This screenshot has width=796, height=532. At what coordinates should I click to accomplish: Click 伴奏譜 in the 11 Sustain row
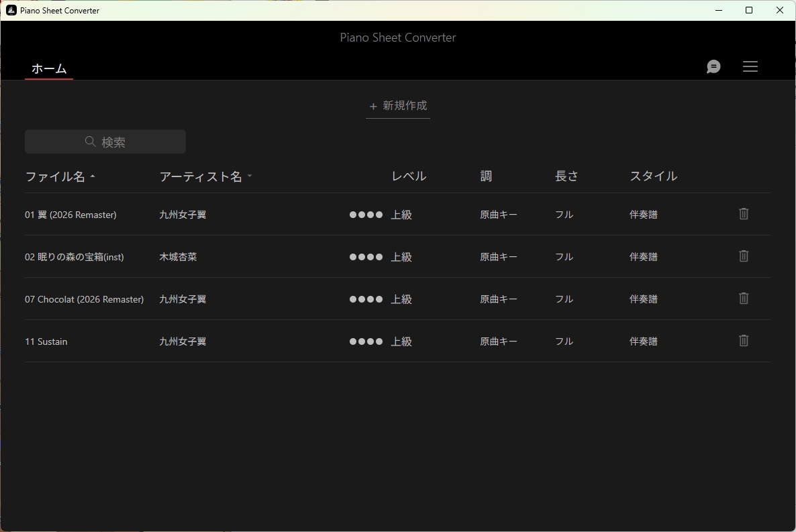click(x=643, y=341)
